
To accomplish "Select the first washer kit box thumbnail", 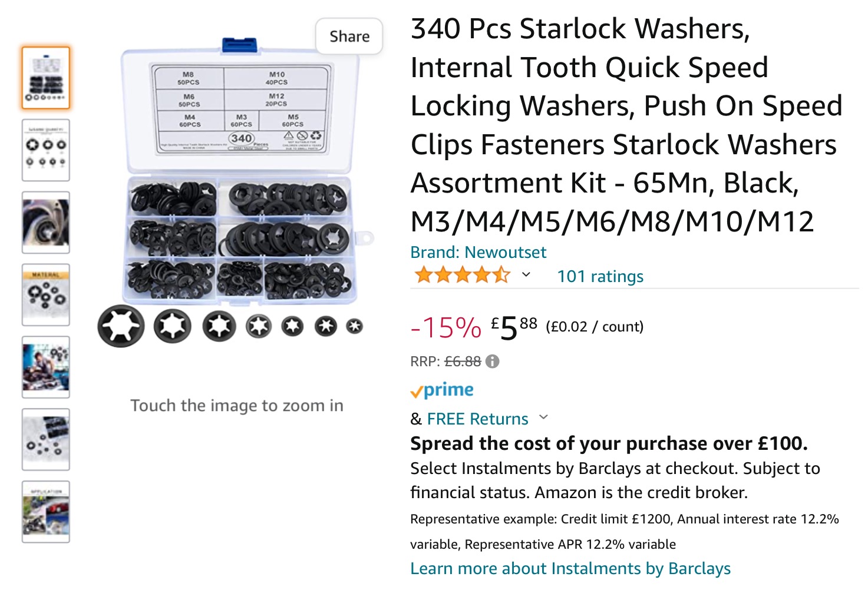I will point(46,78).
